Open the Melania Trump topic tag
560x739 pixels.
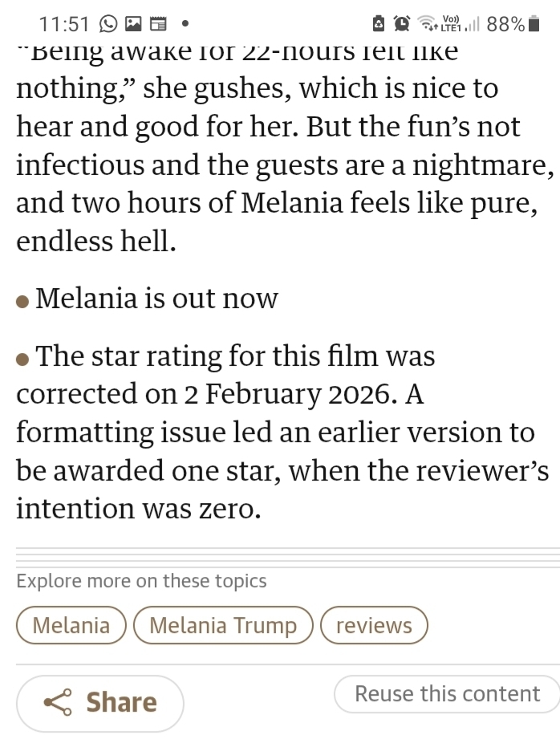223,626
